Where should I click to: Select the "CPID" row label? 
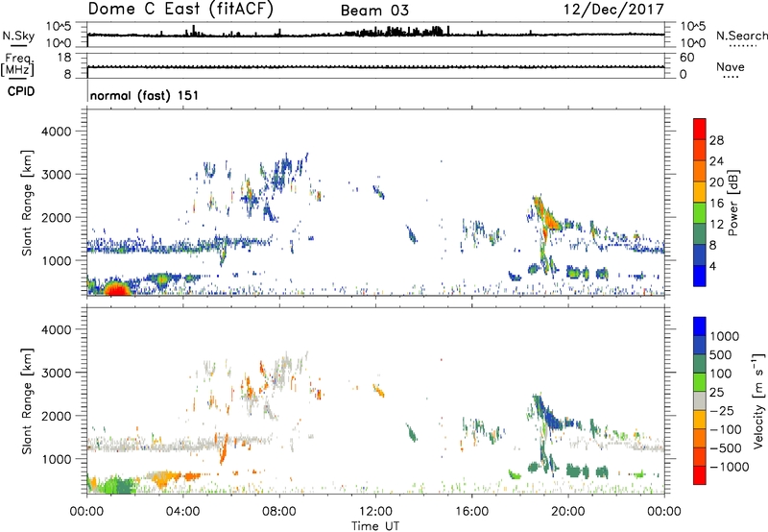21,91
